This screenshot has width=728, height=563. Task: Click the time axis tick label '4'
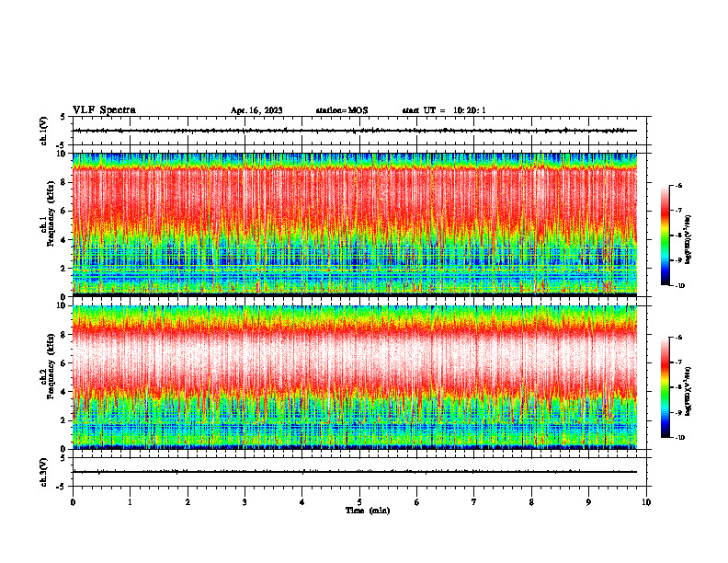(x=302, y=502)
